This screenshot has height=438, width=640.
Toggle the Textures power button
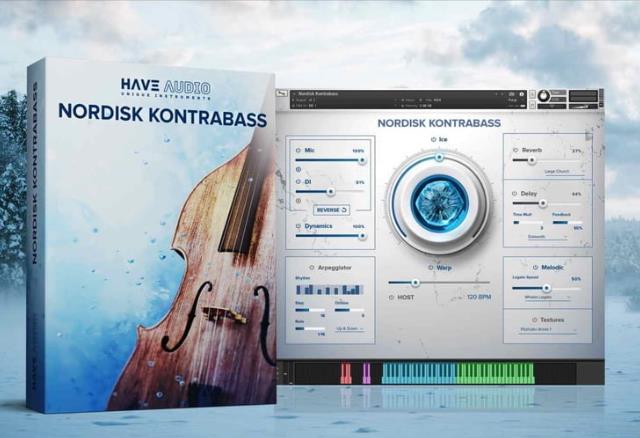click(534, 320)
